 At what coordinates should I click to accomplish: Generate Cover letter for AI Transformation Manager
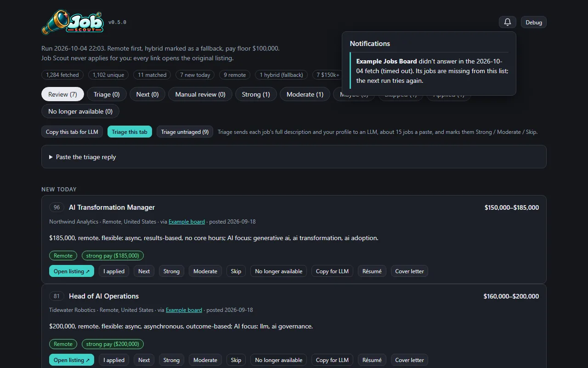410,271
